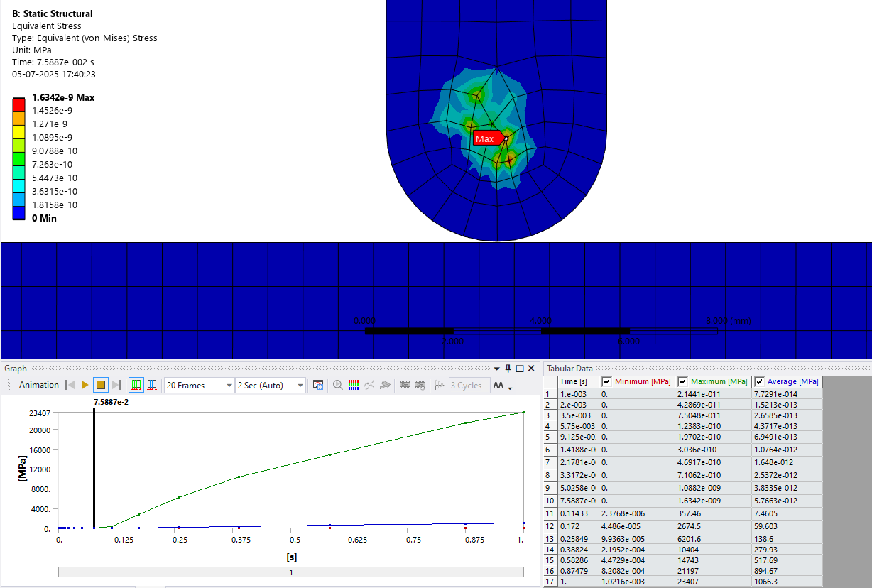Click the Time cell 0.11433
The height and width of the screenshot is (588, 872).
pyautogui.click(x=579, y=513)
